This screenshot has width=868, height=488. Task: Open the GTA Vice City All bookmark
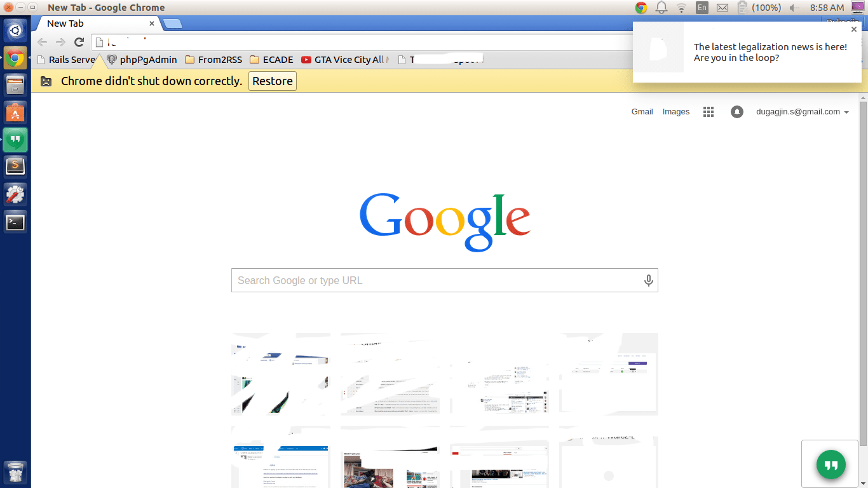pos(344,60)
